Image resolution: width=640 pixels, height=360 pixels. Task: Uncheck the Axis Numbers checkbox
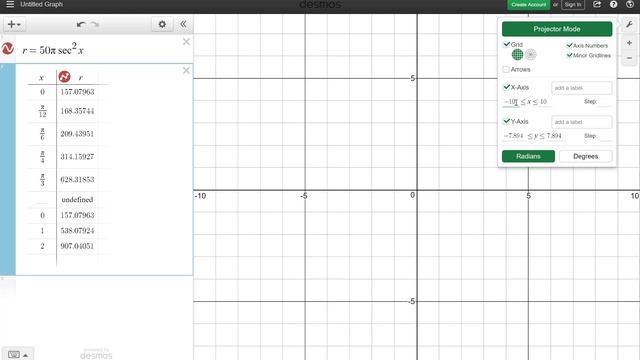click(x=569, y=45)
